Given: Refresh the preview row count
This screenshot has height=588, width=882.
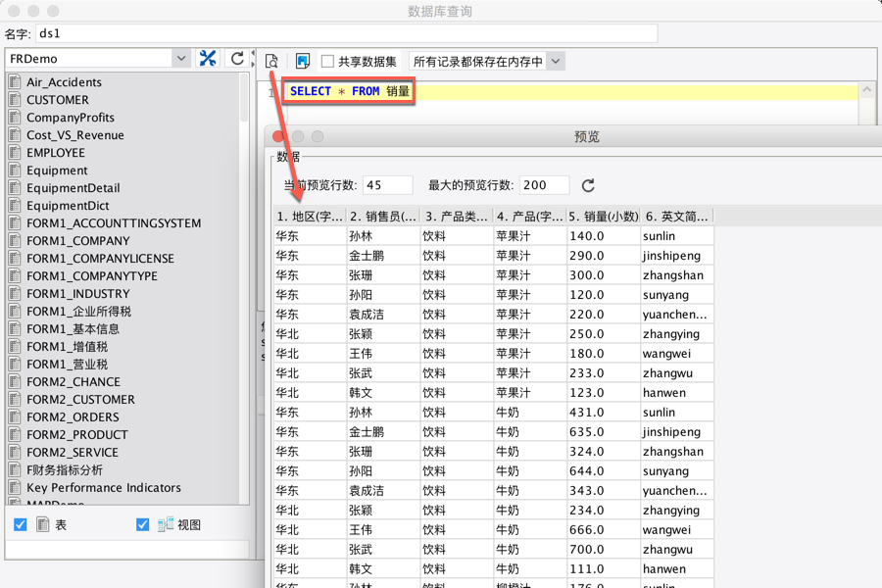Looking at the screenshot, I should (588, 185).
